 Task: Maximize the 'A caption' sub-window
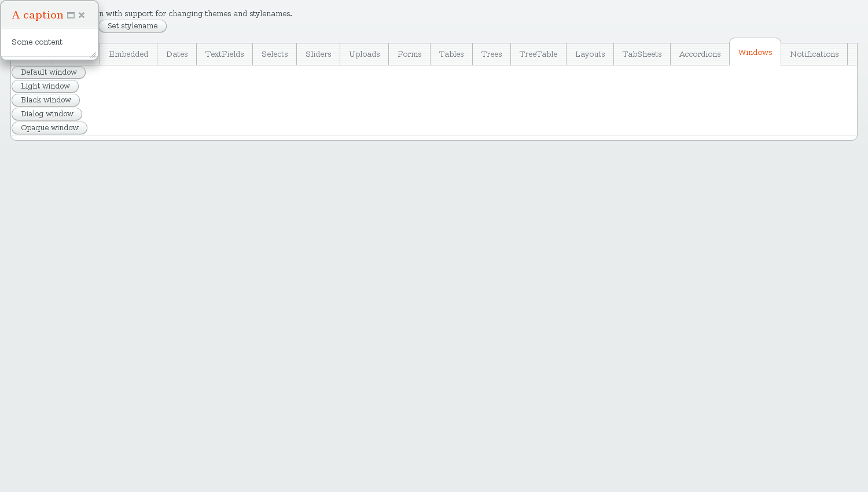[71, 16]
